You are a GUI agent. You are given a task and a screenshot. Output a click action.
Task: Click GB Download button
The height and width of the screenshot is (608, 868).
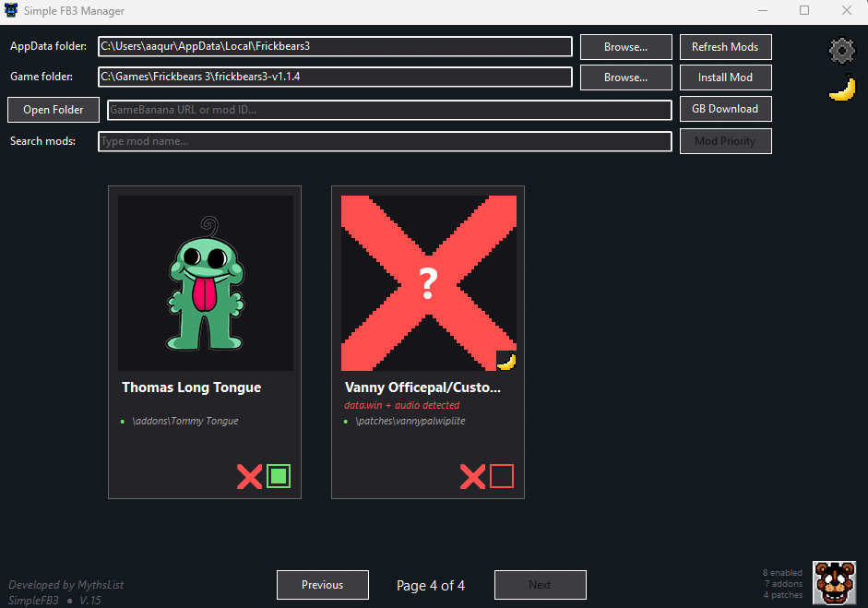(725, 109)
